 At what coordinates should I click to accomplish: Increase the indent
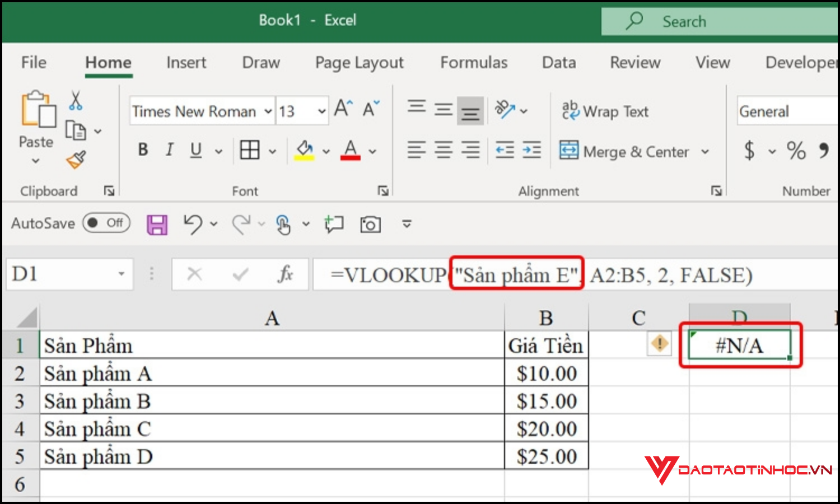[x=531, y=150]
